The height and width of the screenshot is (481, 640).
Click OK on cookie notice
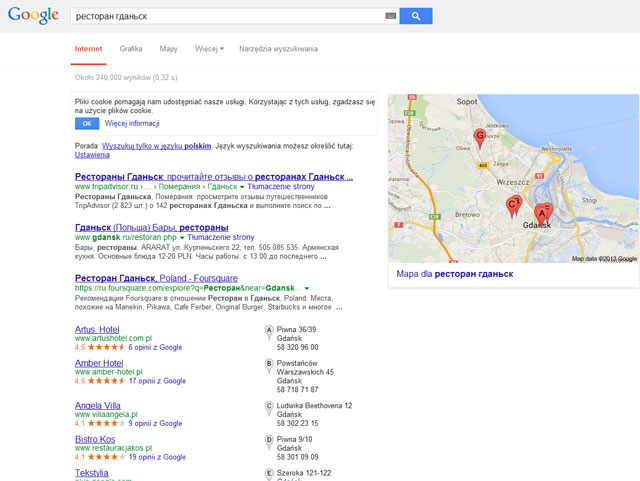click(87, 123)
